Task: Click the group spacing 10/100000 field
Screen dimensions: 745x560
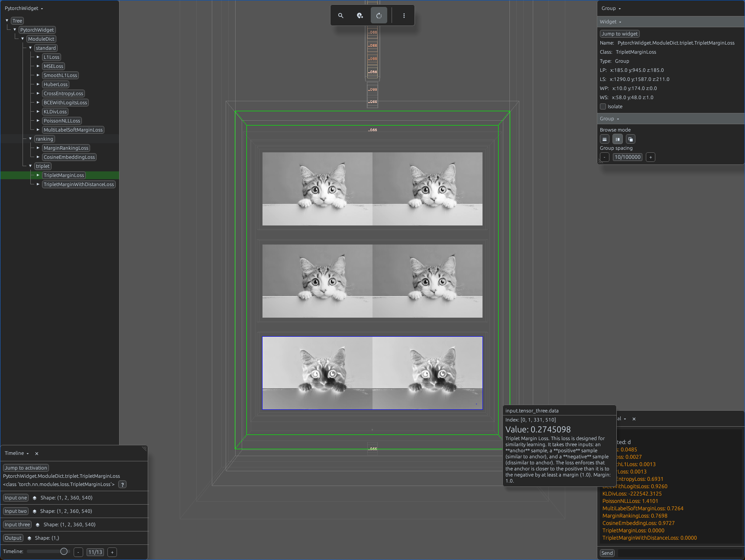Action: click(628, 157)
